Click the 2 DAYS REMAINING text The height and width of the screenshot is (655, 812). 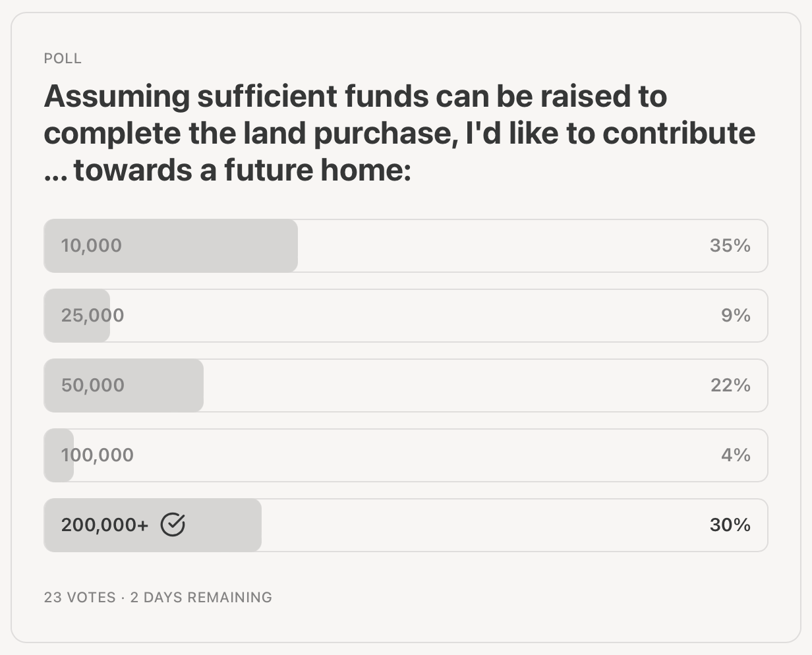coord(201,598)
